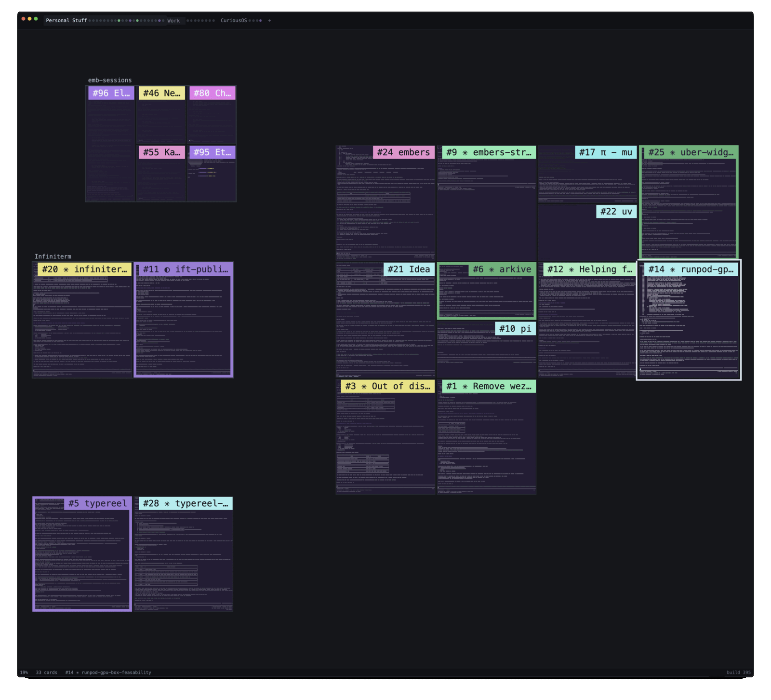This screenshot has width=771, height=700.
Task: Click the '33 cards' count in status bar
Action: tap(46, 673)
